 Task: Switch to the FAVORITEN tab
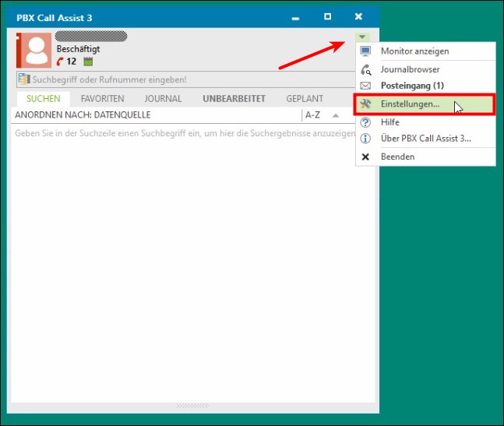(102, 99)
